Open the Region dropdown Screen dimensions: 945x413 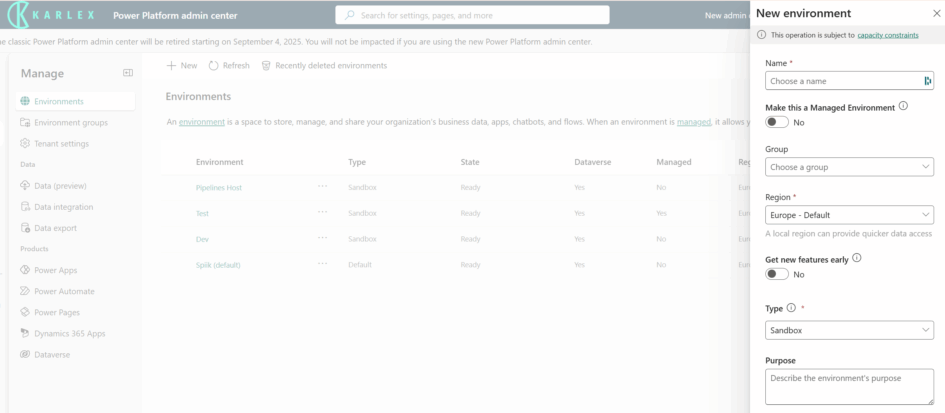(x=849, y=215)
